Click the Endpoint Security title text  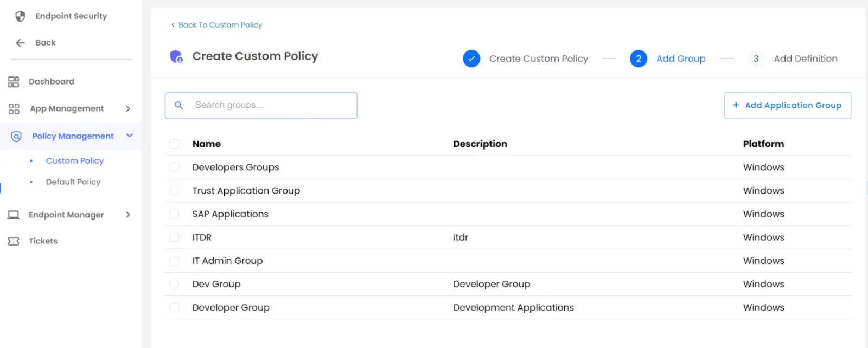pyautogui.click(x=71, y=16)
